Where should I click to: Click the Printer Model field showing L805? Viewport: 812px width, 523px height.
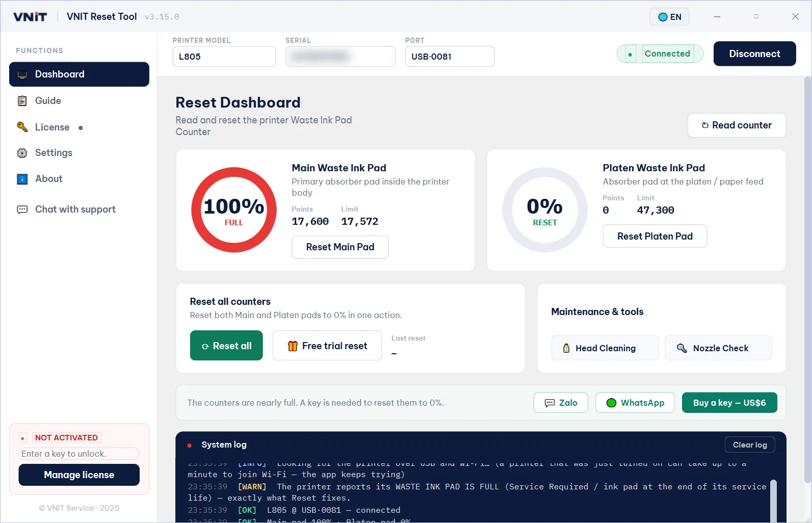tap(224, 57)
